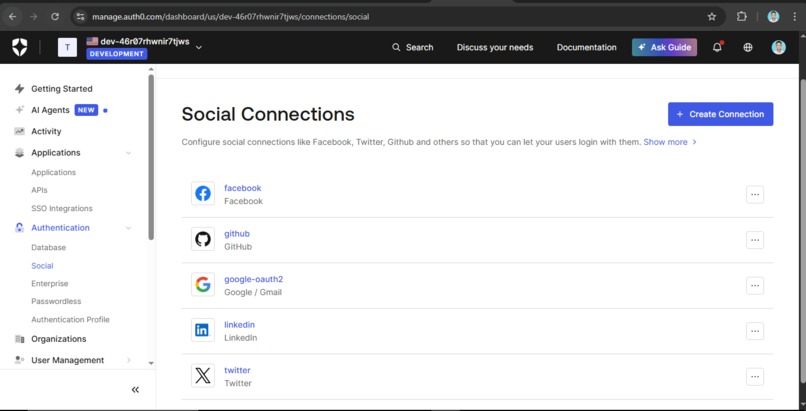Screen dimensions: 806x411
Task: Open Discuss your needs link
Action: tap(494, 47)
